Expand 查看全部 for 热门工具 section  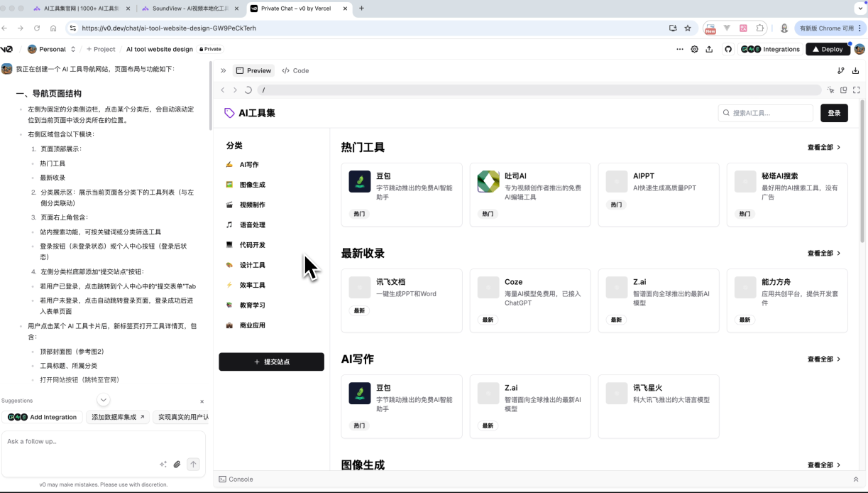coord(823,147)
